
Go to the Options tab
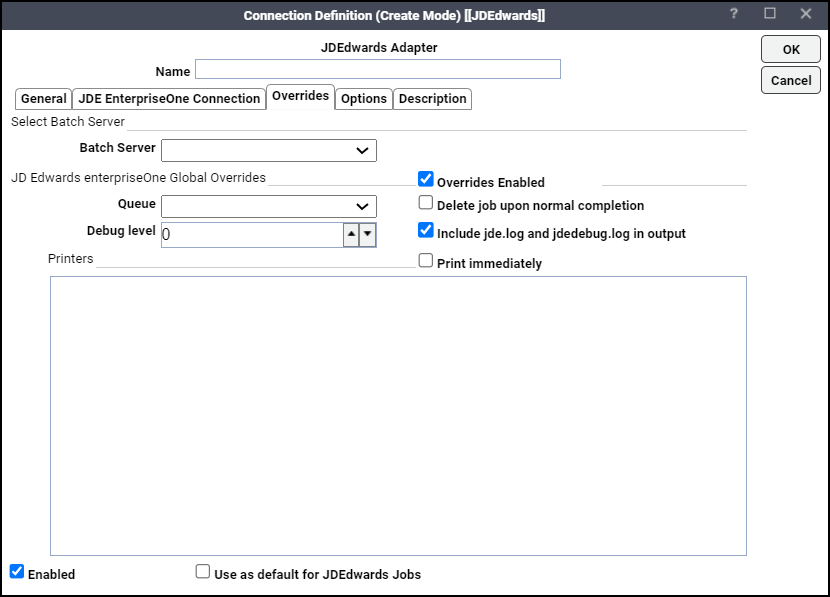364,99
